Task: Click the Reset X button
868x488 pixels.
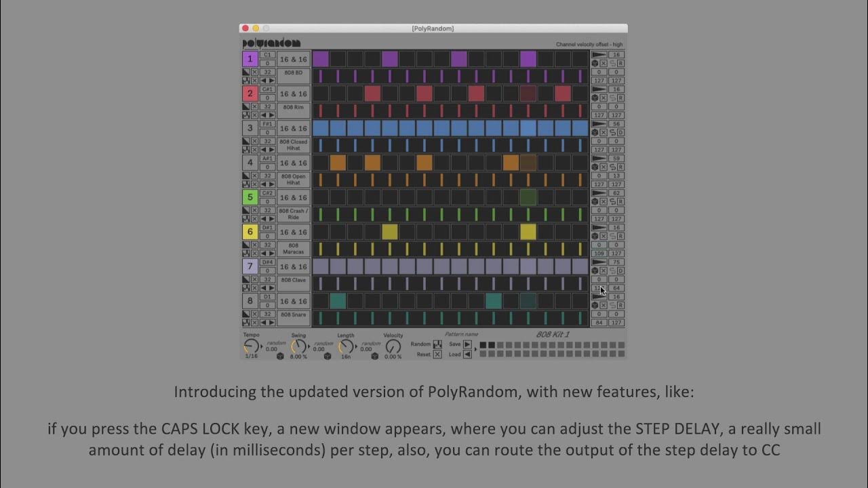Action: click(x=438, y=354)
